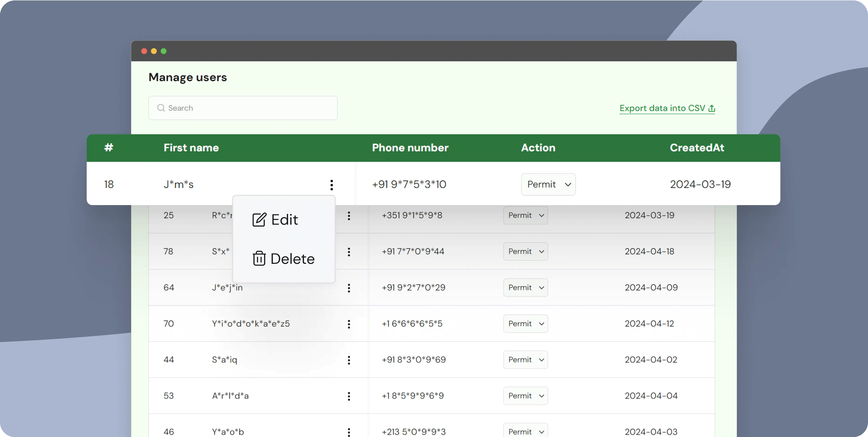Screen dimensions: 868x437
Task: Click the ID number 64
Action: tap(169, 287)
